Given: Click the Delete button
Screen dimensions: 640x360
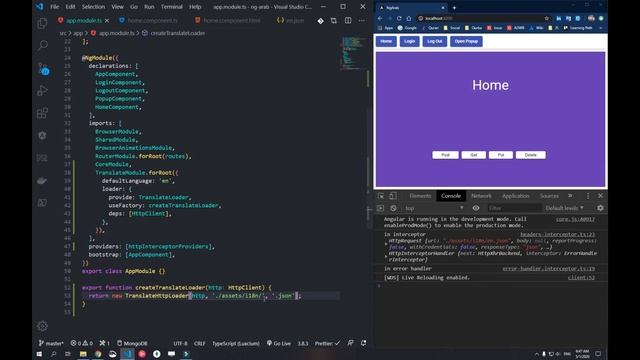Looking at the screenshot, I should coord(531,155).
